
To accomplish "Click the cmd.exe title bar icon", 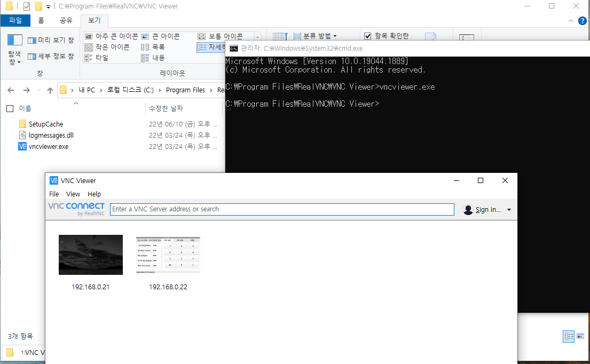I will 234,49.
